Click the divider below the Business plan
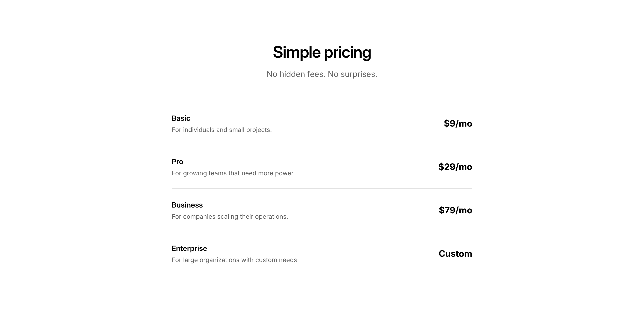The image size is (644, 318). click(x=322, y=232)
